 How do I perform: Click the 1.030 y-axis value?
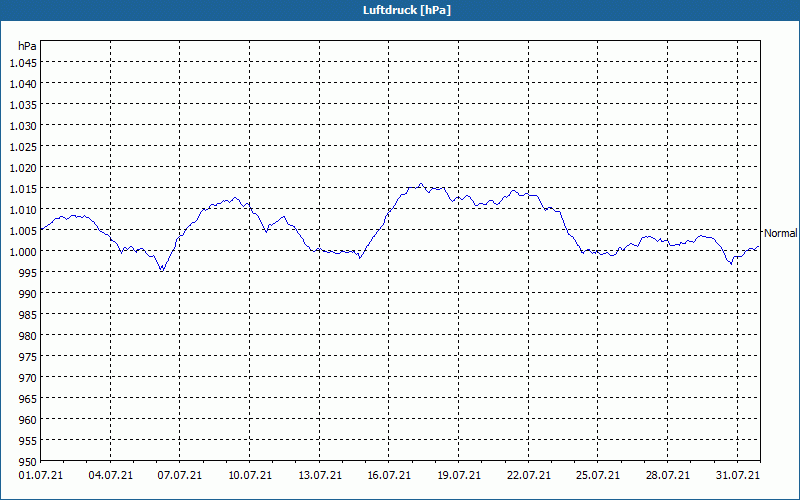click(x=23, y=126)
